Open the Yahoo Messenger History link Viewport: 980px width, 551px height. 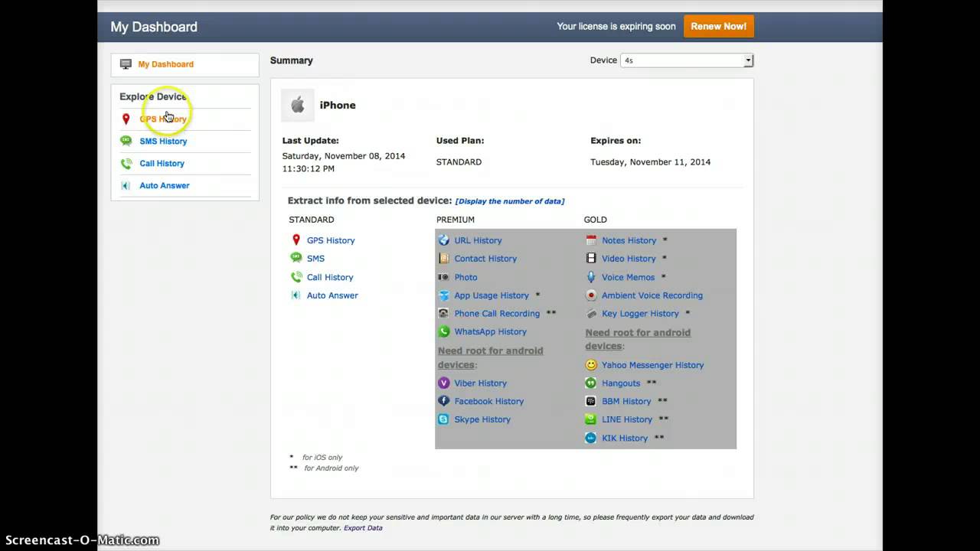(x=652, y=365)
